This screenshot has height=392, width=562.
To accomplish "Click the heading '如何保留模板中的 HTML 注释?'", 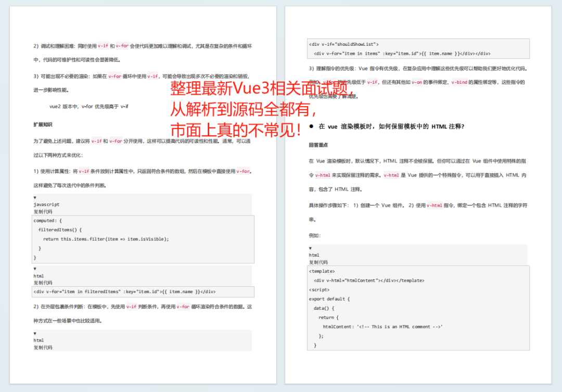I will pyautogui.click(x=421, y=127).
